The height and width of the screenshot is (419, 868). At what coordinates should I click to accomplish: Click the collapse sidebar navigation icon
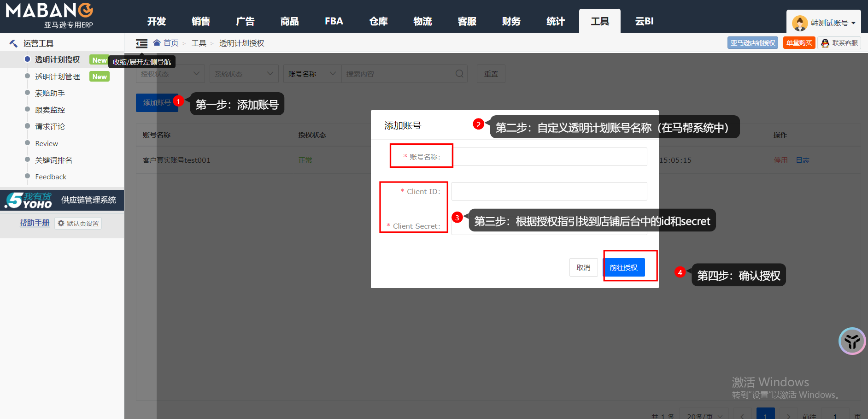[x=141, y=43]
